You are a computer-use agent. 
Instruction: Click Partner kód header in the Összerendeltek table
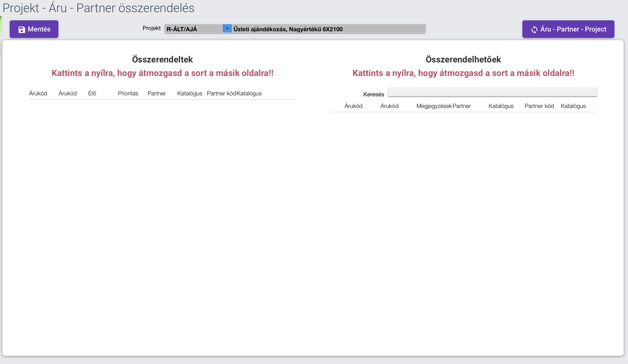coord(221,93)
